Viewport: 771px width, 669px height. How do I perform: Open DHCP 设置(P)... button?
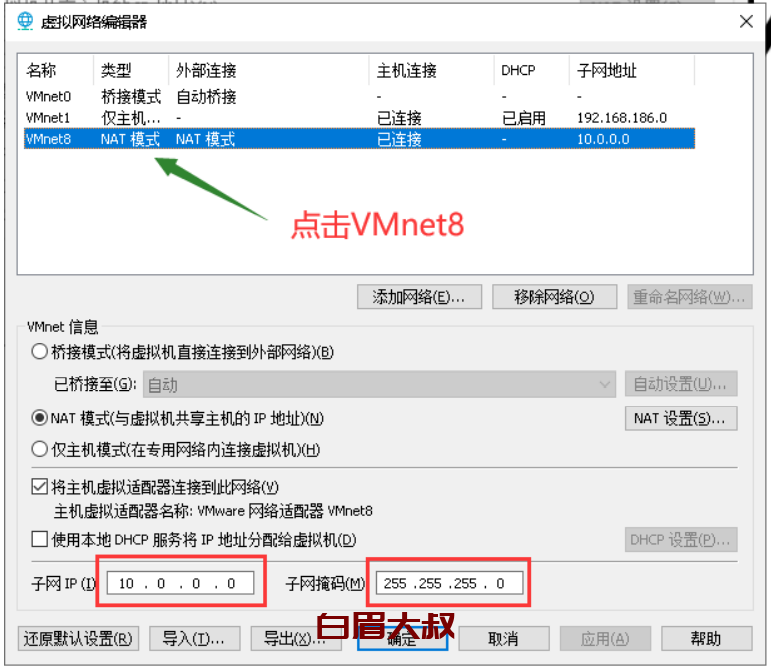(681, 540)
